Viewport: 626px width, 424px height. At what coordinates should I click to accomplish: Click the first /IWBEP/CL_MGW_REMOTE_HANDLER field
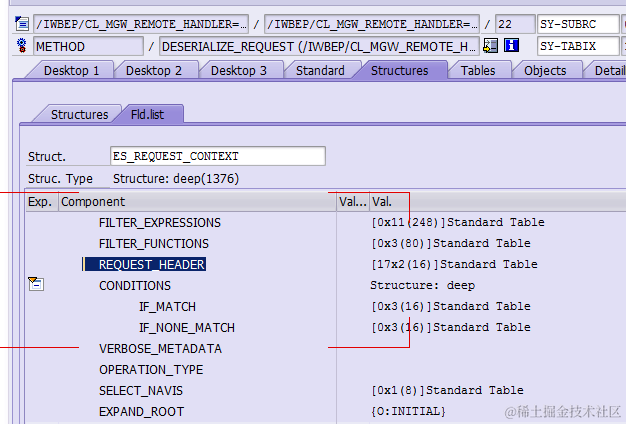tap(141, 24)
